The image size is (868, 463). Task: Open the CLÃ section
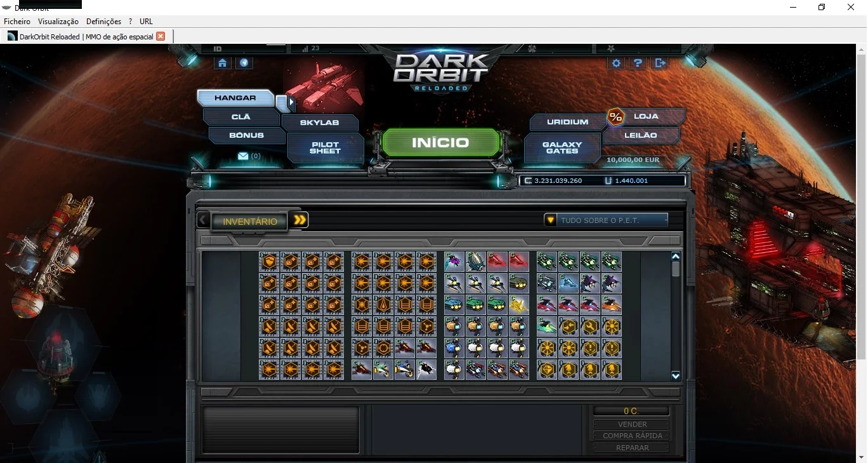click(241, 117)
